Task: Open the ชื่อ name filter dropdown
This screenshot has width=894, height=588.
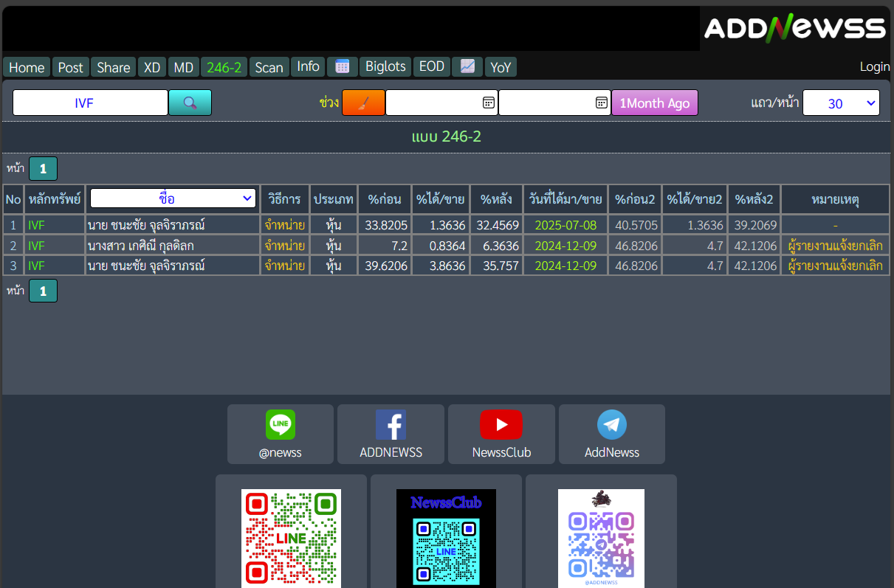Action: (x=173, y=198)
